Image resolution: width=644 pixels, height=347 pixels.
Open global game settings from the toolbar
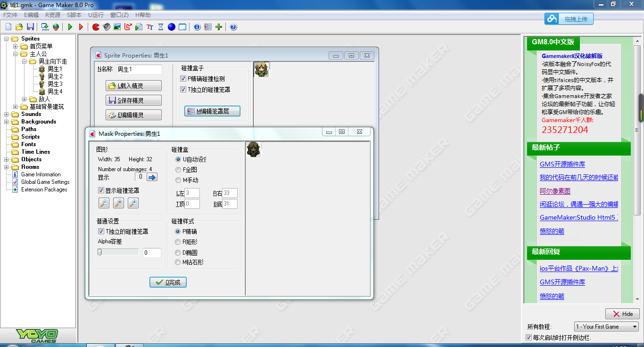pos(208,27)
